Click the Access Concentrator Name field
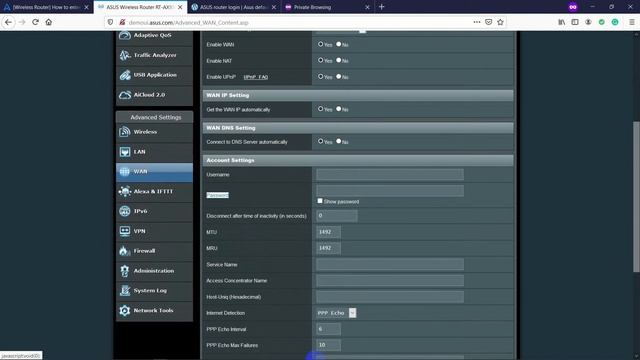The height and width of the screenshot is (360, 640). click(390, 280)
